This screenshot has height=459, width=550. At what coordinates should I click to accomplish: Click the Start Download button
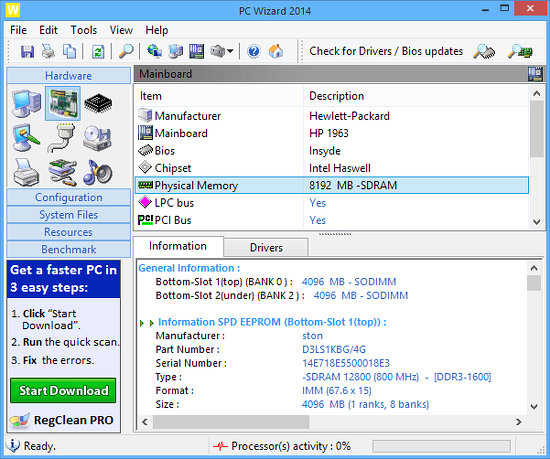(x=63, y=390)
